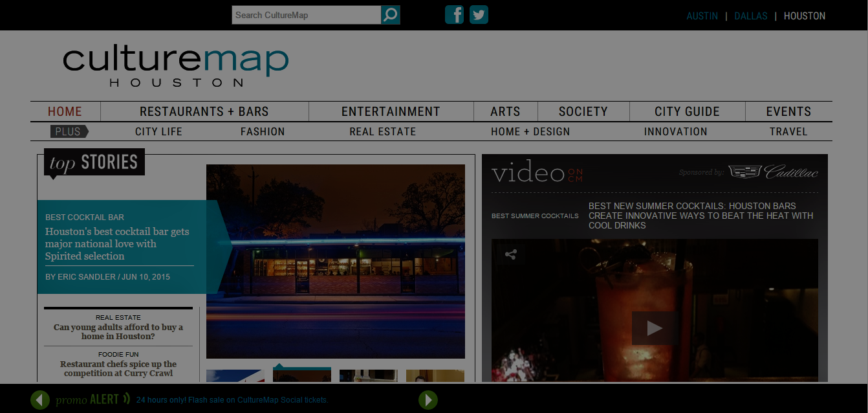Open the Entertainment section

coord(391,111)
